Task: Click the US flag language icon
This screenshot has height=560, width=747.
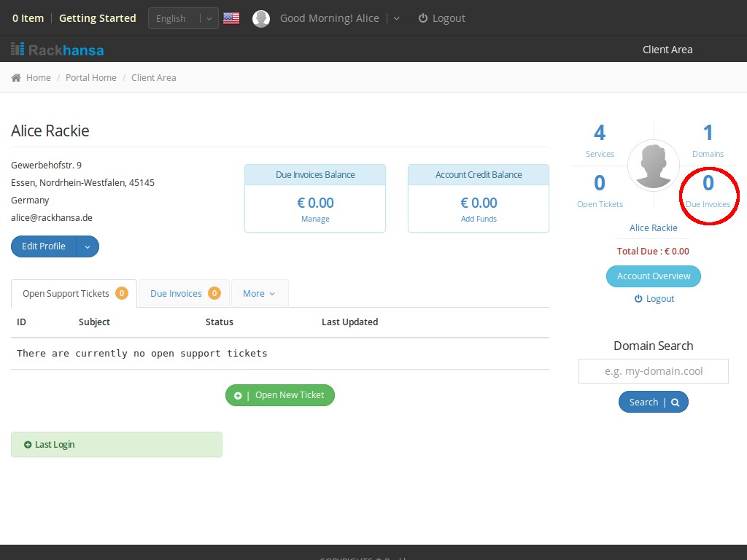Action: tap(231, 18)
